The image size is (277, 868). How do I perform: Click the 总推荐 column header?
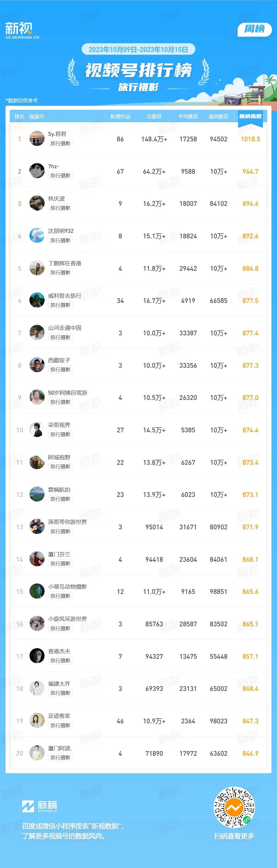(x=154, y=117)
